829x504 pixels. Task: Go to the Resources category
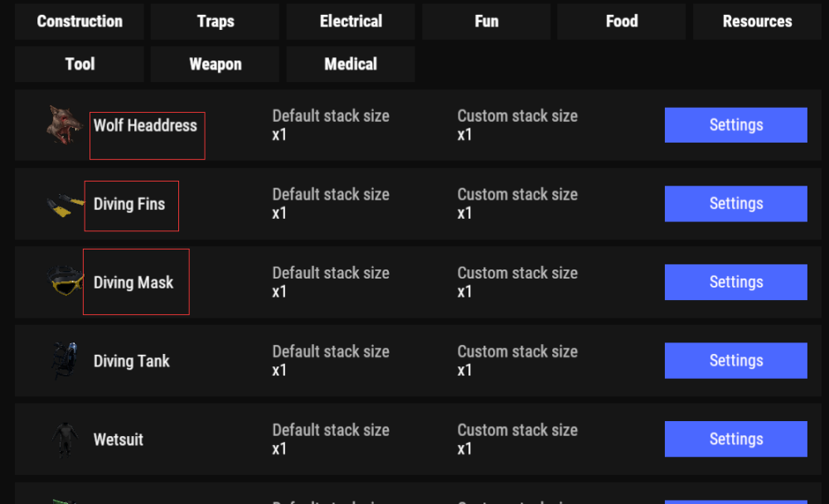(x=757, y=22)
